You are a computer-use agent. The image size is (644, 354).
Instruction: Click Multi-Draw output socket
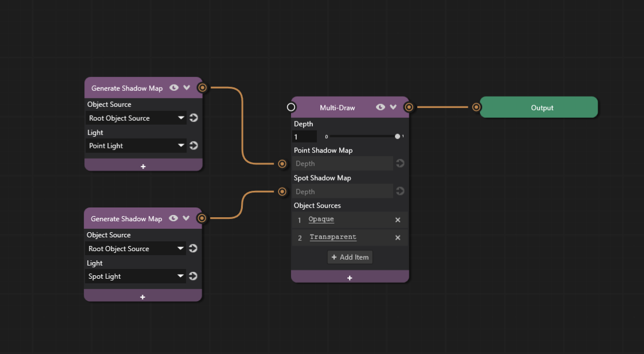click(x=409, y=107)
